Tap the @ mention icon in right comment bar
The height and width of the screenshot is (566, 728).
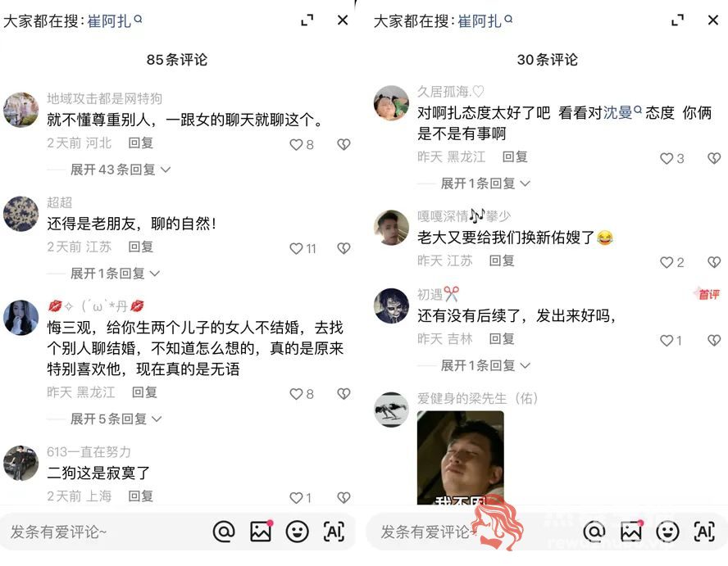(594, 532)
